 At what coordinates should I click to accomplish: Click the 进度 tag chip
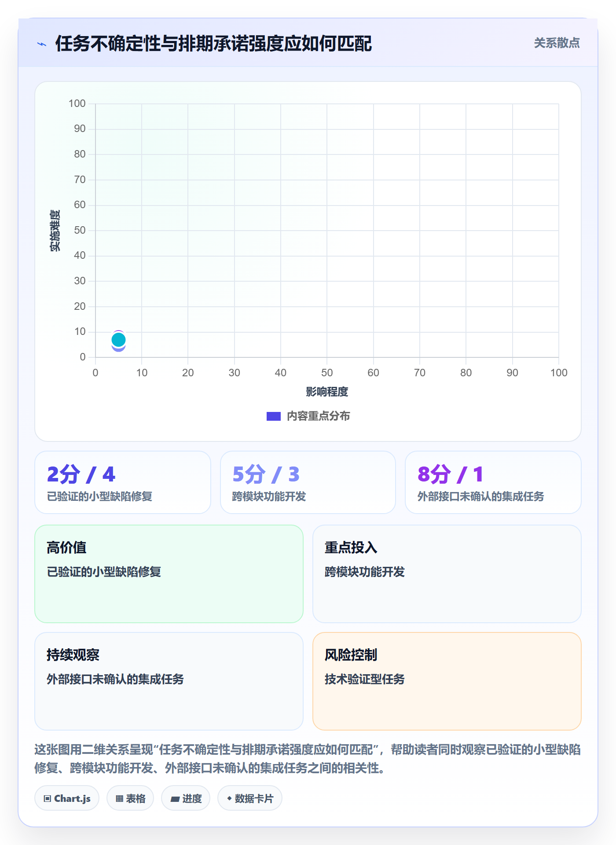(186, 798)
